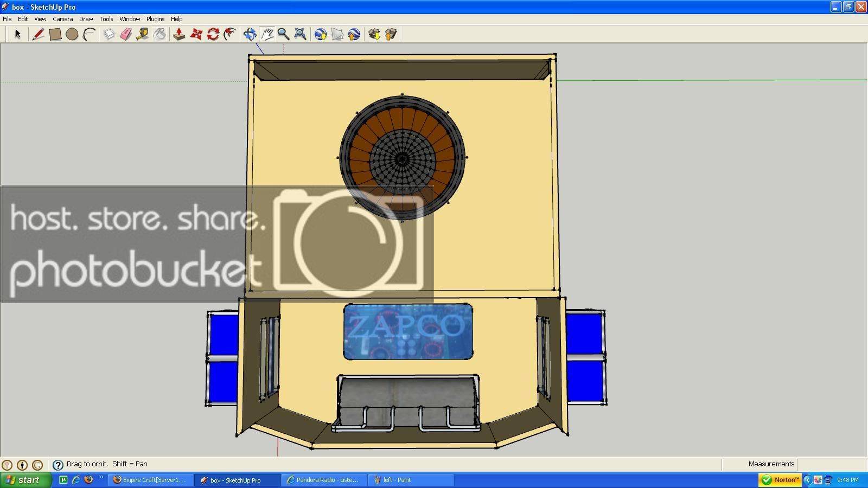868x488 pixels.
Task: Select the Move tool with red arrows
Action: click(x=196, y=34)
